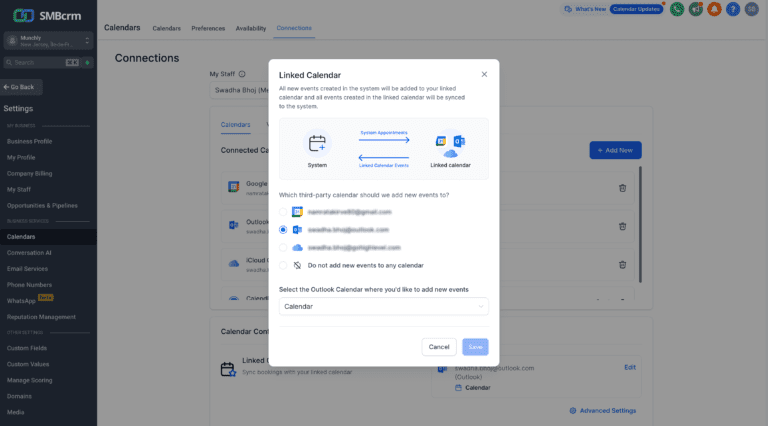
Task: Open Media settings
Action: click(16, 412)
